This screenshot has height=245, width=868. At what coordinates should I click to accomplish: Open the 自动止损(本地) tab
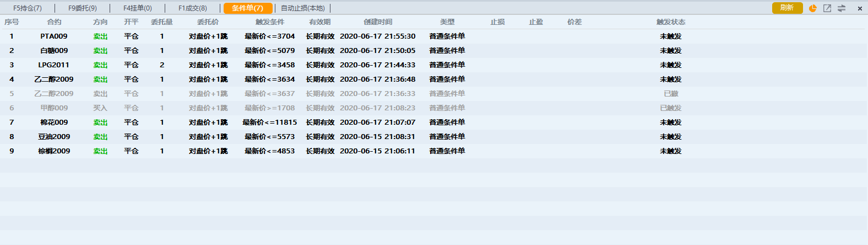[303, 8]
